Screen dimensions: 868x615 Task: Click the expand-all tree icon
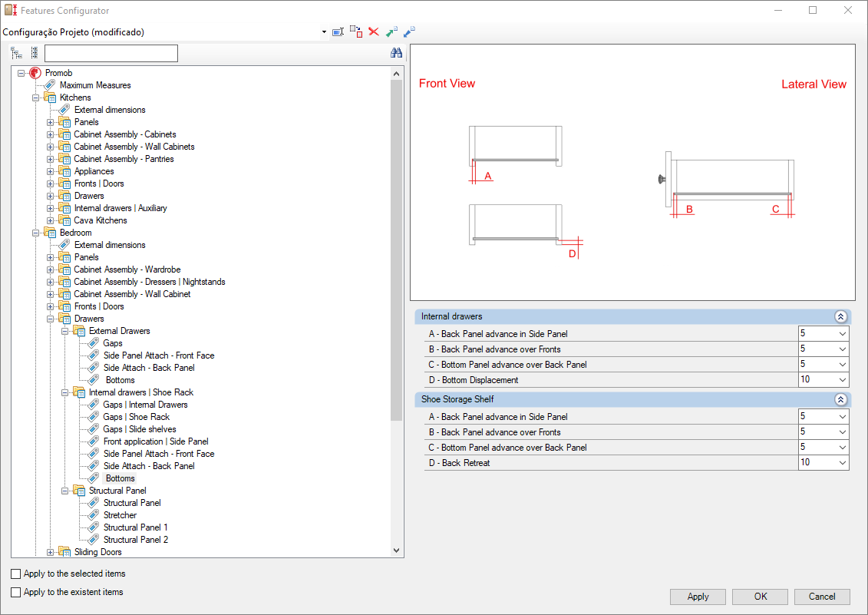coord(17,53)
